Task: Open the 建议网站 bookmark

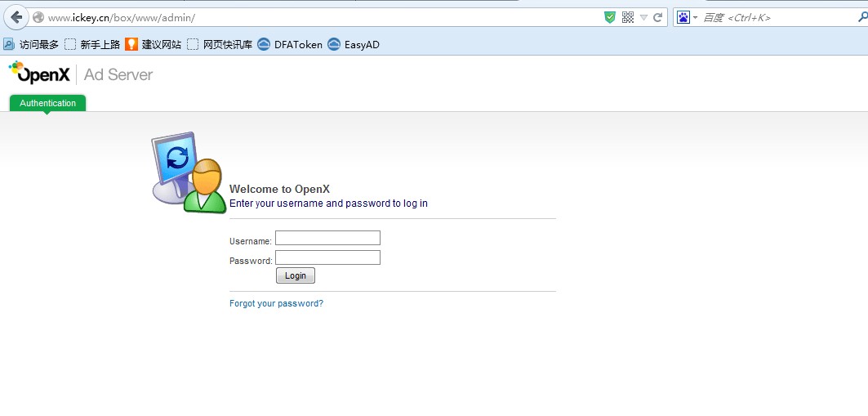Action: click(154, 45)
